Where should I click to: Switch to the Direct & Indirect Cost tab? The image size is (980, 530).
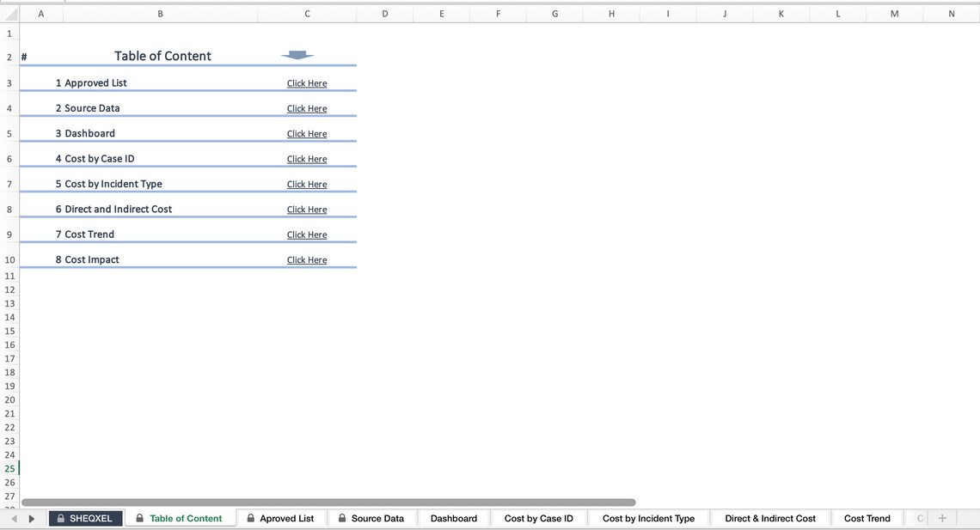click(769, 518)
